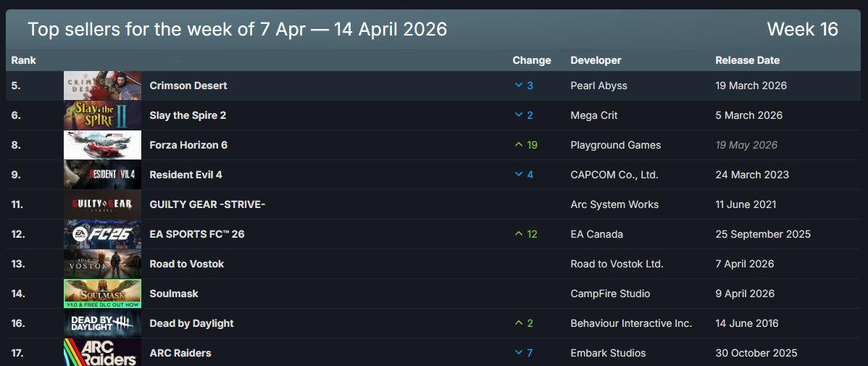Select developer Mega Crit
This screenshot has height=366, width=868.
594,115
